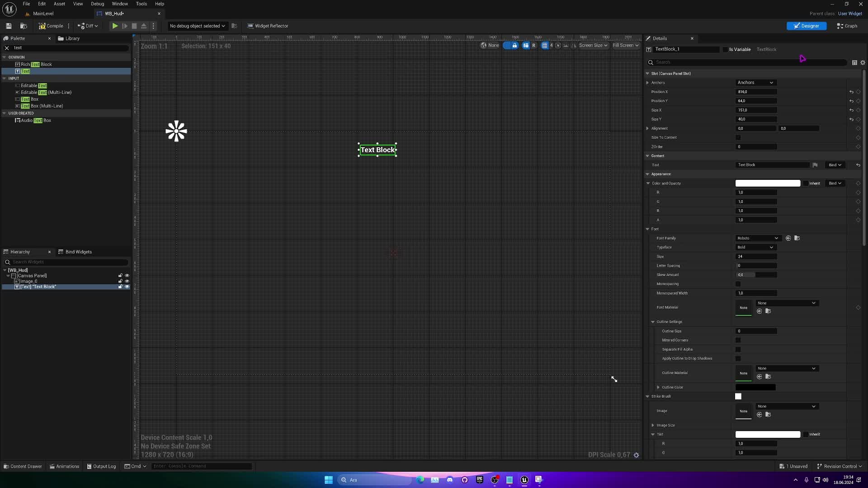Toggle lock on Image_0 row
Screen dimensions: 868x488
pos(120,281)
